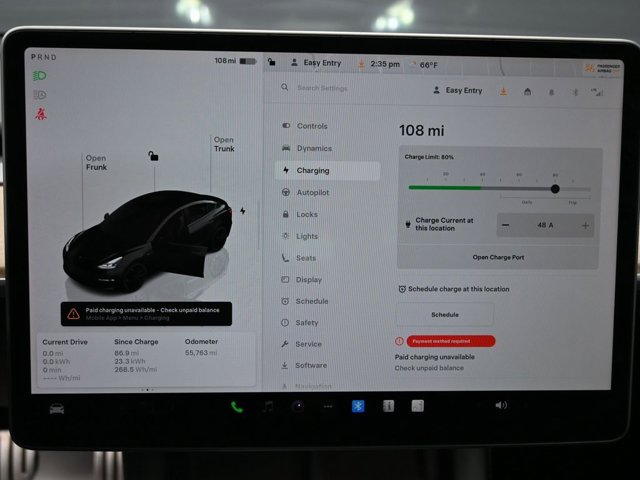Open Easy Entry profile in the top status bar

click(316, 63)
